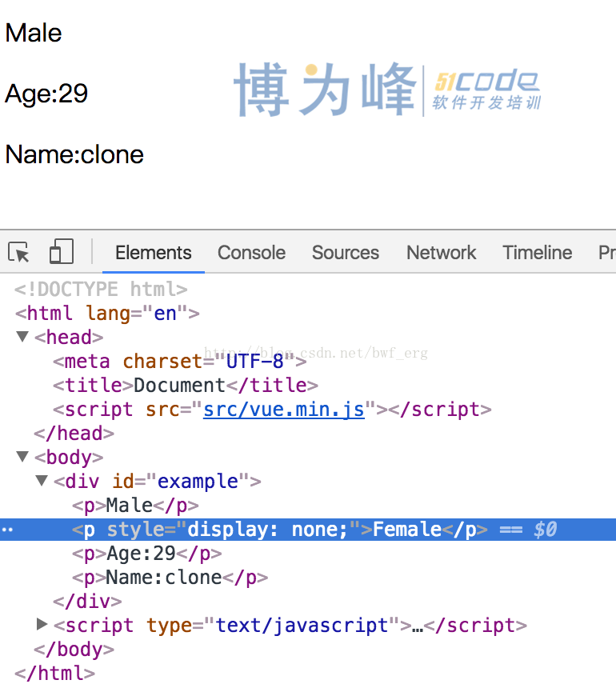This screenshot has height=688, width=616.
Task: Collapse the div id="example" node
Action: tap(42, 481)
